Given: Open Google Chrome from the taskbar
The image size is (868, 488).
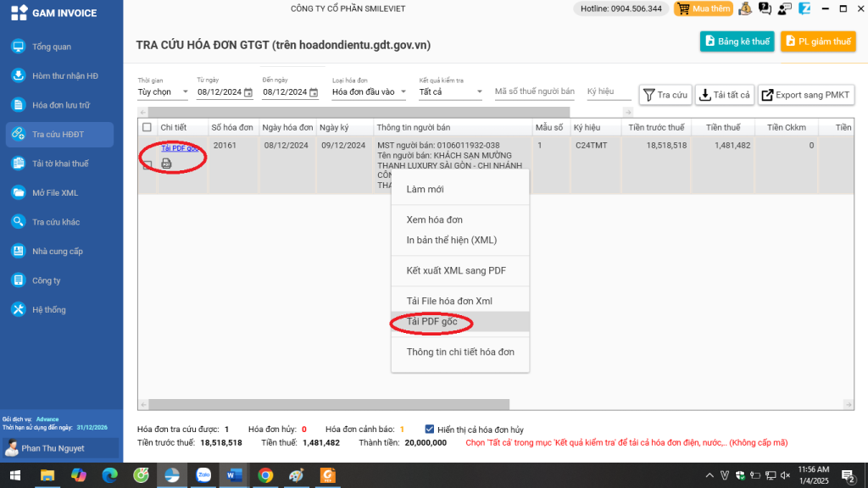Looking at the screenshot, I should pos(265,476).
